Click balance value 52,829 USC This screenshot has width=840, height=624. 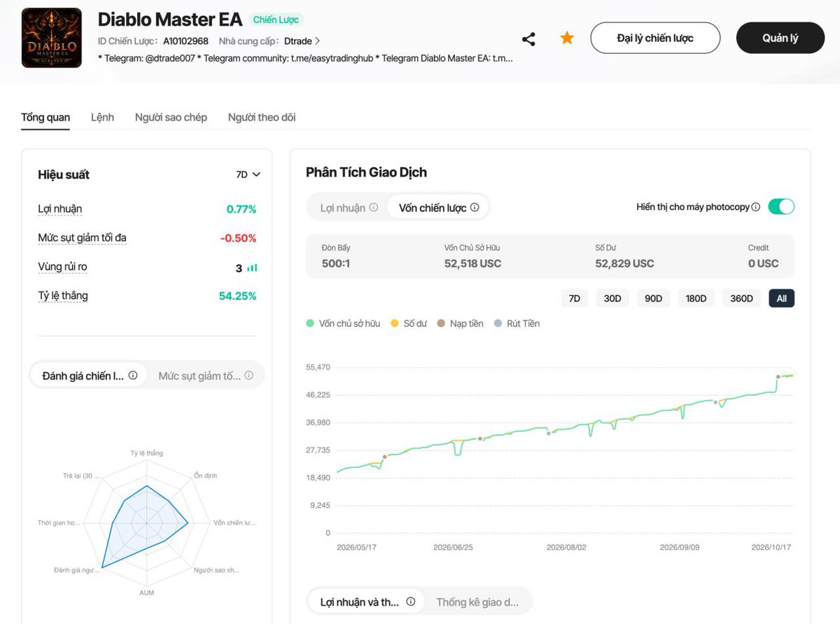pos(624,263)
